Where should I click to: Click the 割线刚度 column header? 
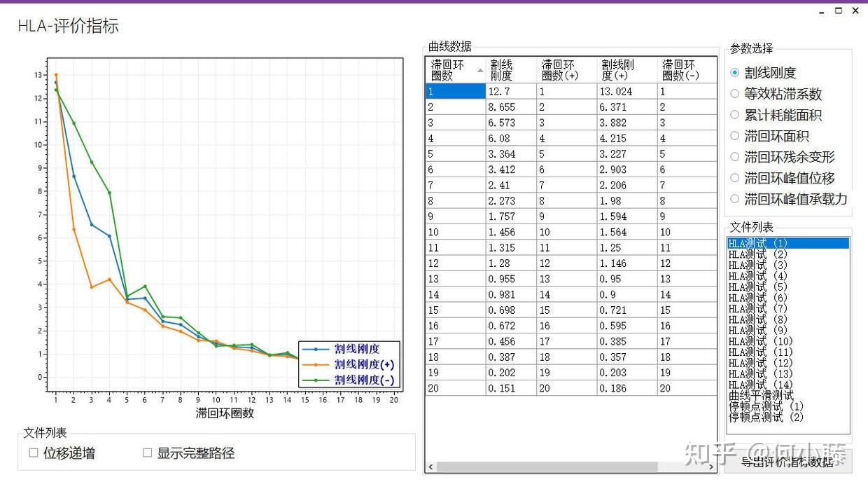pos(511,70)
